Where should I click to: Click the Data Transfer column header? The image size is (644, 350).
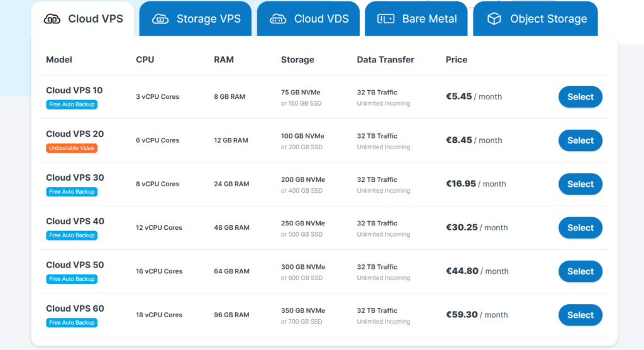pos(385,60)
